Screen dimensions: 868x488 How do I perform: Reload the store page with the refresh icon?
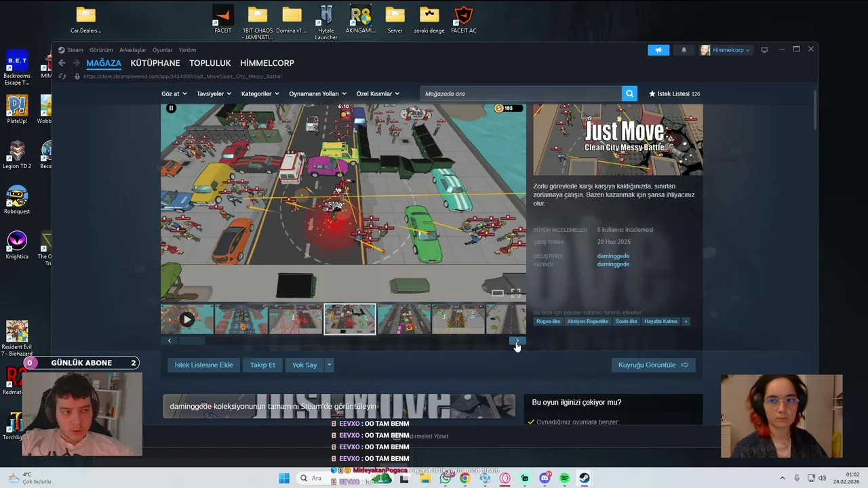(62, 77)
